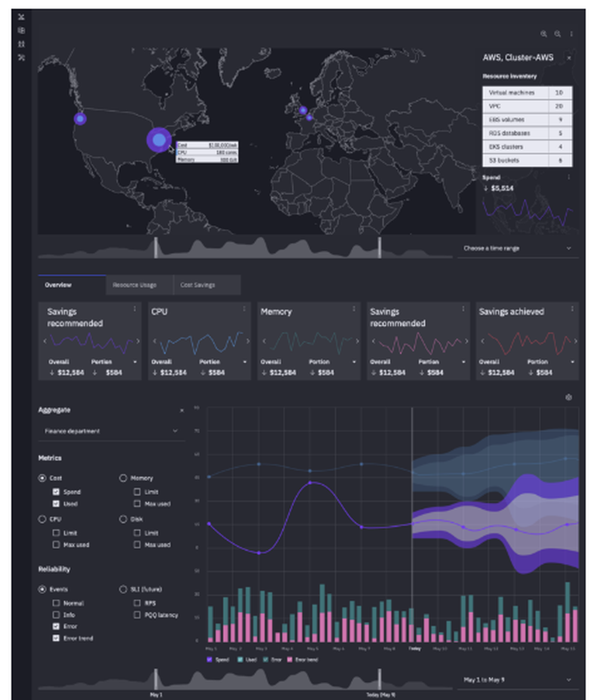Enable the Info events checkbox
597x700 pixels.
56,615
